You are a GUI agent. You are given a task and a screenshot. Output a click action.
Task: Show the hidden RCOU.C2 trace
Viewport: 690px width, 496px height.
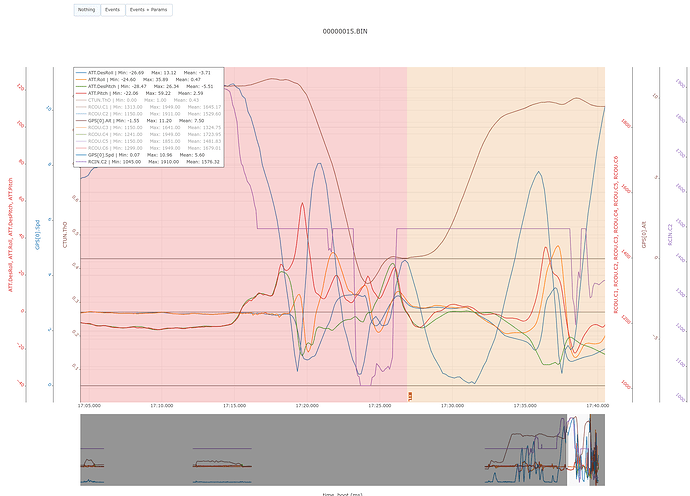148,114
